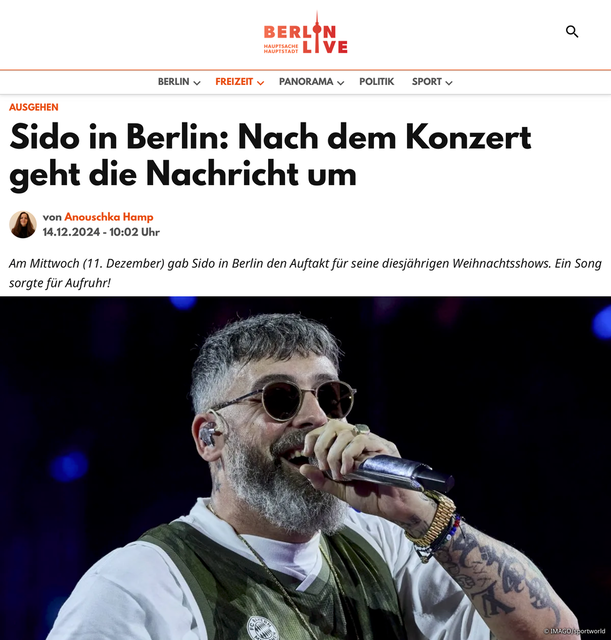Click the Berlin Live logo
Viewport: 611px width, 640px height.
(305, 33)
